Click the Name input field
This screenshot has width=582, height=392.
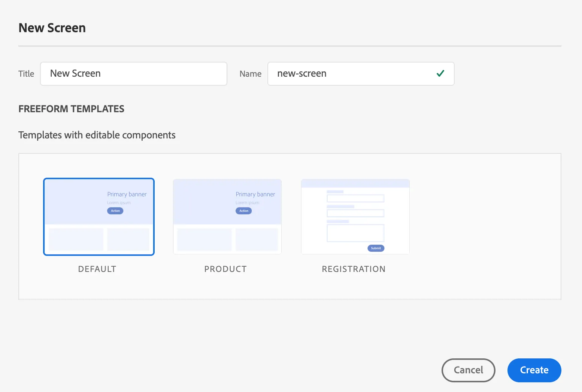click(x=361, y=74)
